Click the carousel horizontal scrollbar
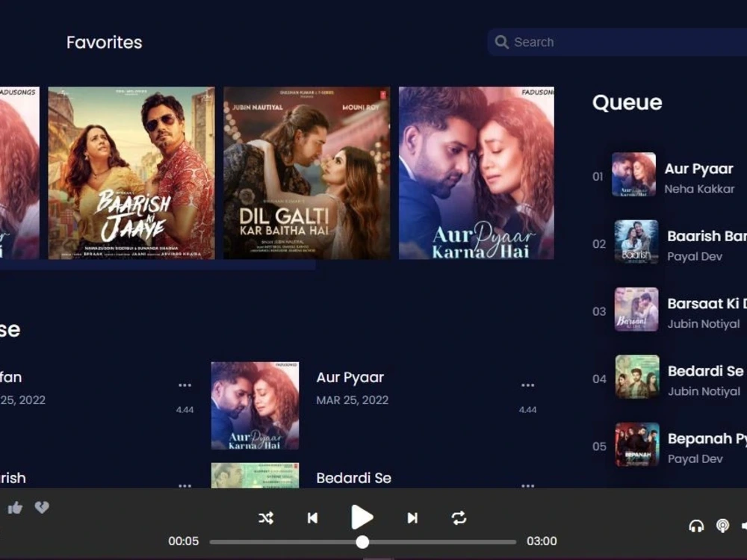This screenshot has height=560, width=747. point(157,265)
